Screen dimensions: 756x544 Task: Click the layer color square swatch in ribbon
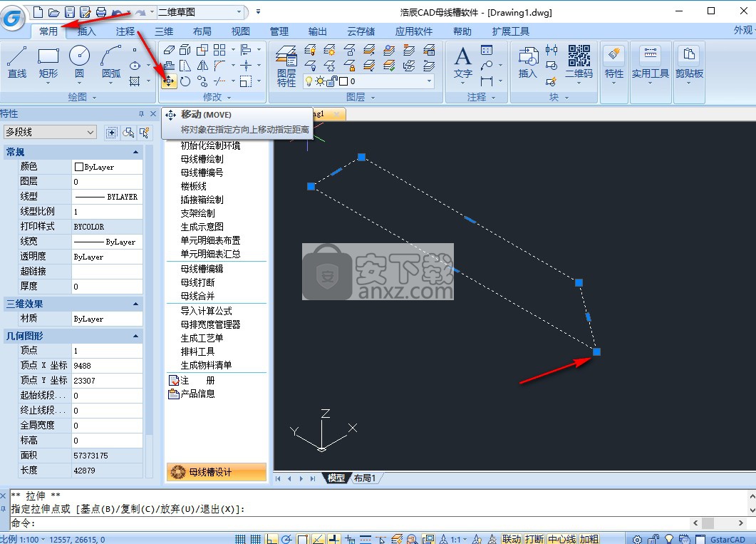pos(343,81)
